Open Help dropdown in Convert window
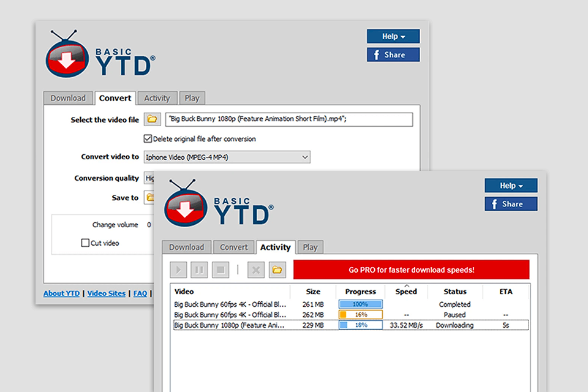588x392 pixels. click(393, 36)
